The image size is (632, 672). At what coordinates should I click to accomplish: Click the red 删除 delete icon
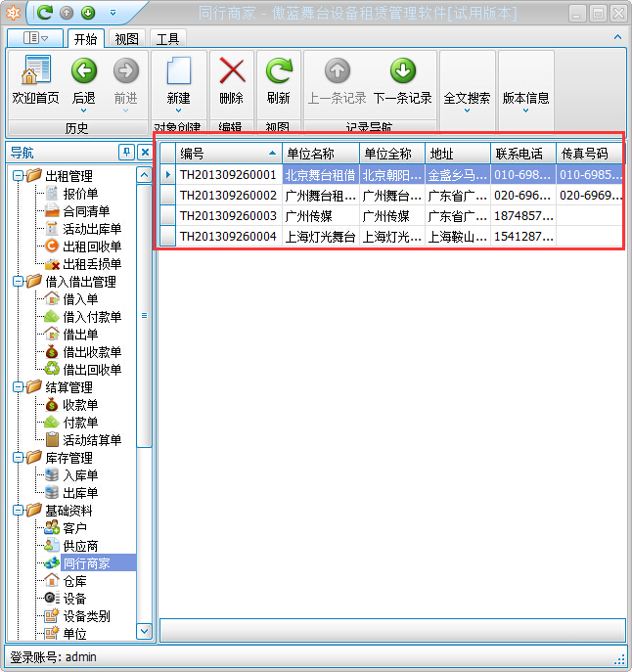(x=232, y=72)
